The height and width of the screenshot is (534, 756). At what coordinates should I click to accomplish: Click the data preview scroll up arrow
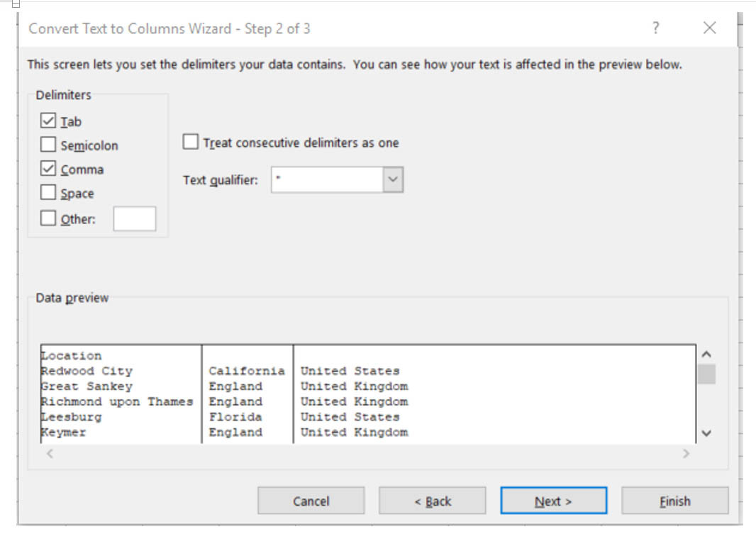[706, 354]
